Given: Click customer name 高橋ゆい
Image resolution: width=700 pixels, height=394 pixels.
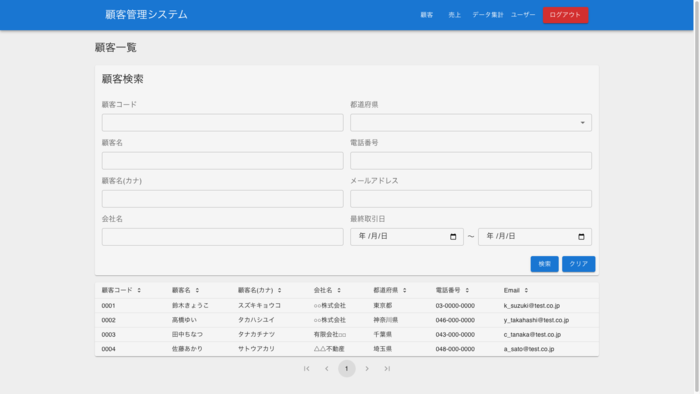Looking at the screenshot, I should pos(184,320).
